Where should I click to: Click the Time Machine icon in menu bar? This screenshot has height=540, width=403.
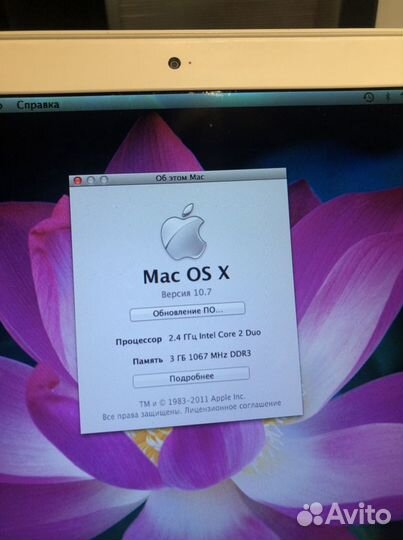click(369, 98)
